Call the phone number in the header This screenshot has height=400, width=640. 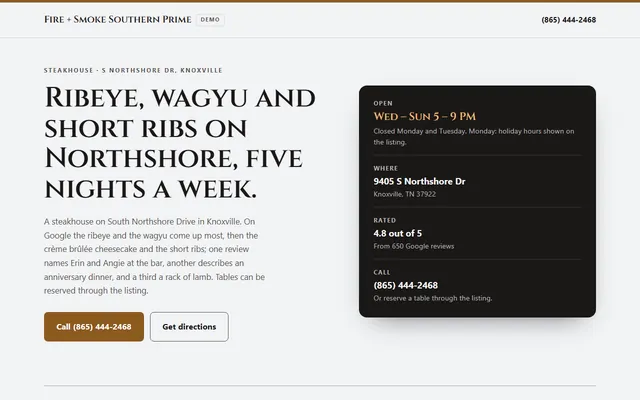(x=569, y=20)
